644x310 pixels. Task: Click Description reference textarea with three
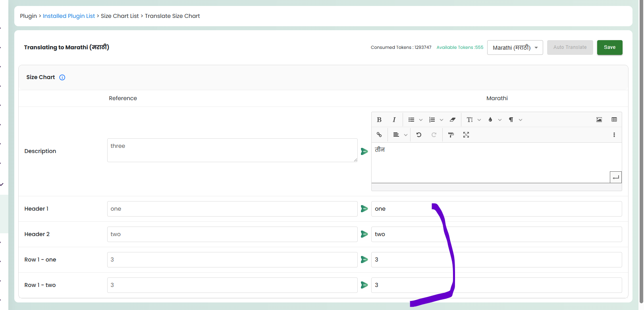point(232,150)
